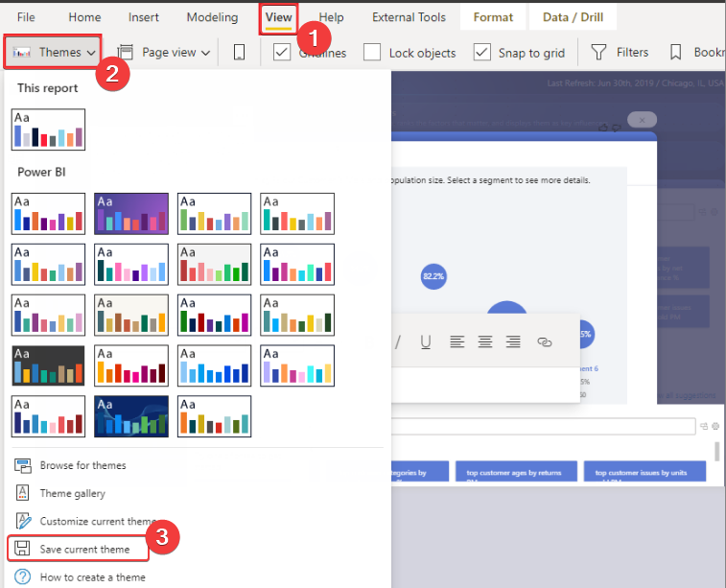Click the thumbs up feedback icon
This screenshot has width=726, height=588.
click(x=603, y=127)
